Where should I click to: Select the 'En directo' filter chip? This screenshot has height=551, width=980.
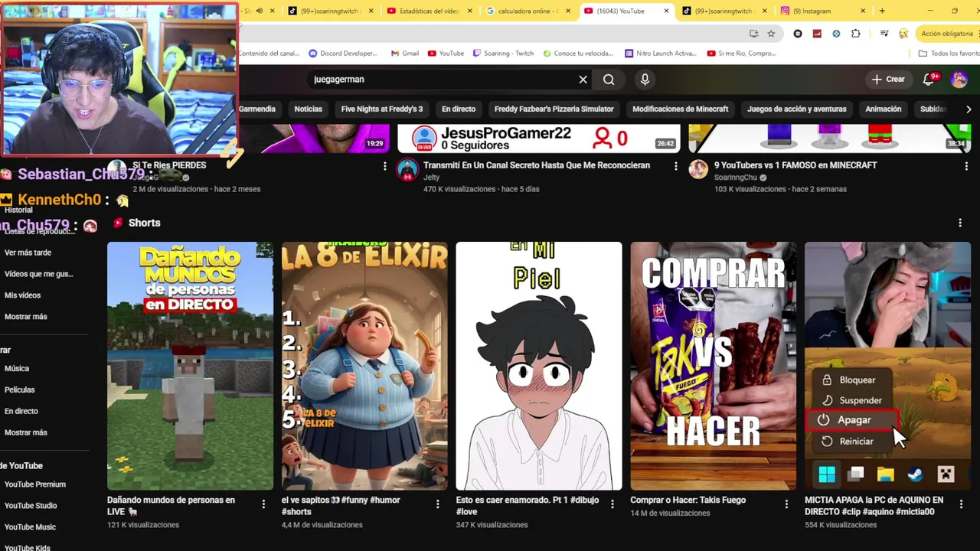point(459,109)
